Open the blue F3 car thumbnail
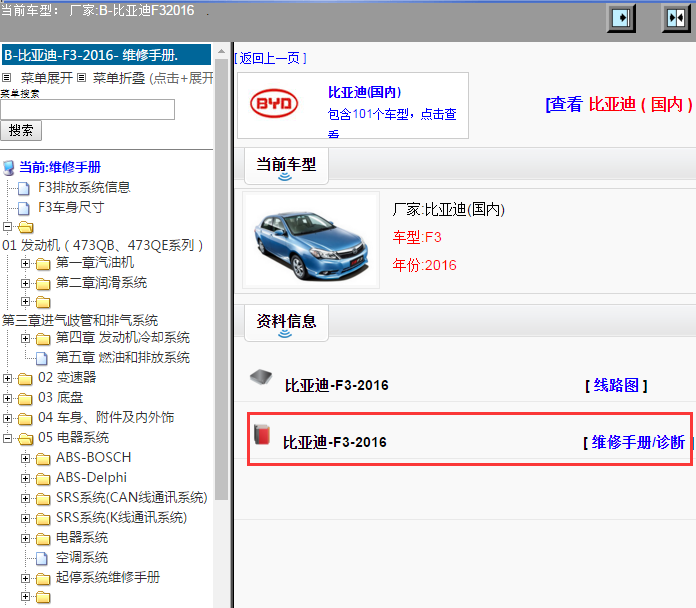The height and width of the screenshot is (608, 696). [311, 240]
